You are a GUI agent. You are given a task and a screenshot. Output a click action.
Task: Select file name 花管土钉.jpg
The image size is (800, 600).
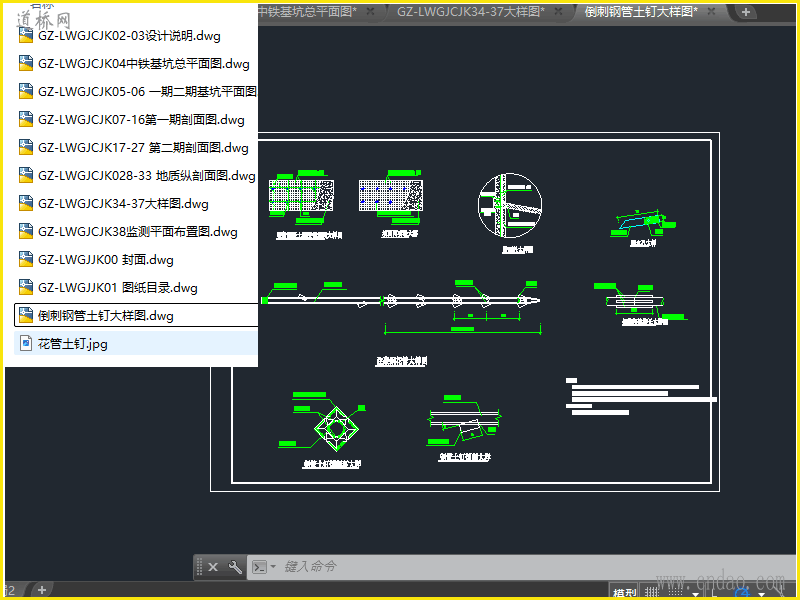72,344
